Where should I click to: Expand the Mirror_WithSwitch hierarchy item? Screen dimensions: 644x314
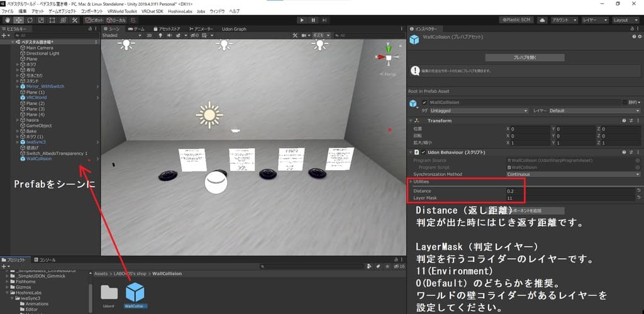[x=17, y=87]
